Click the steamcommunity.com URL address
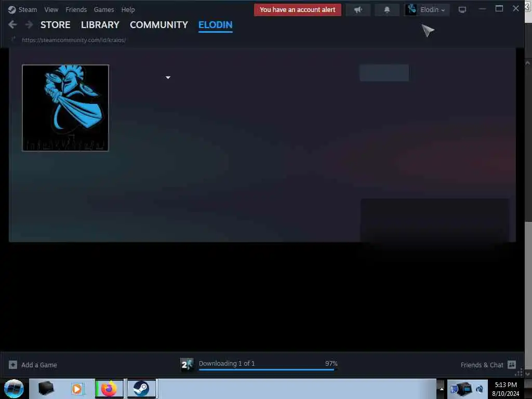 pos(74,40)
